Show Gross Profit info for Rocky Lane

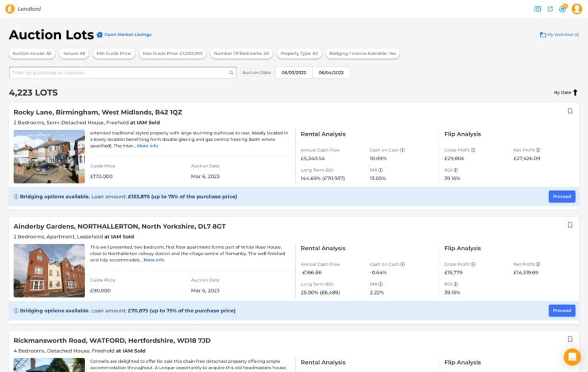point(473,150)
